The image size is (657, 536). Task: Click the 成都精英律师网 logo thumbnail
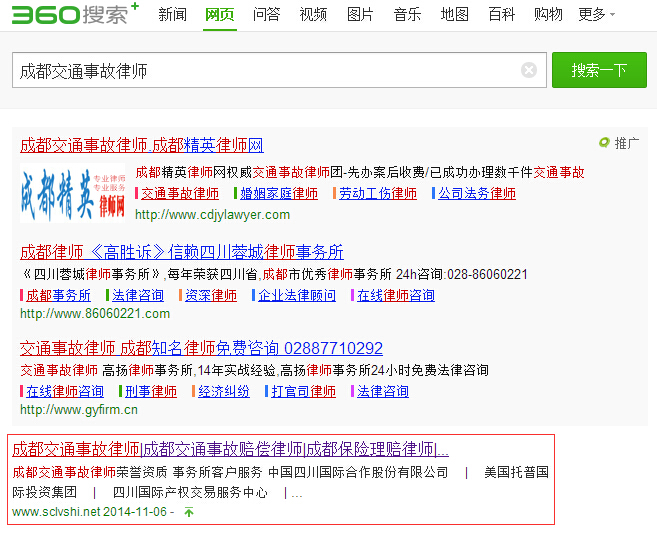click(72, 194)
